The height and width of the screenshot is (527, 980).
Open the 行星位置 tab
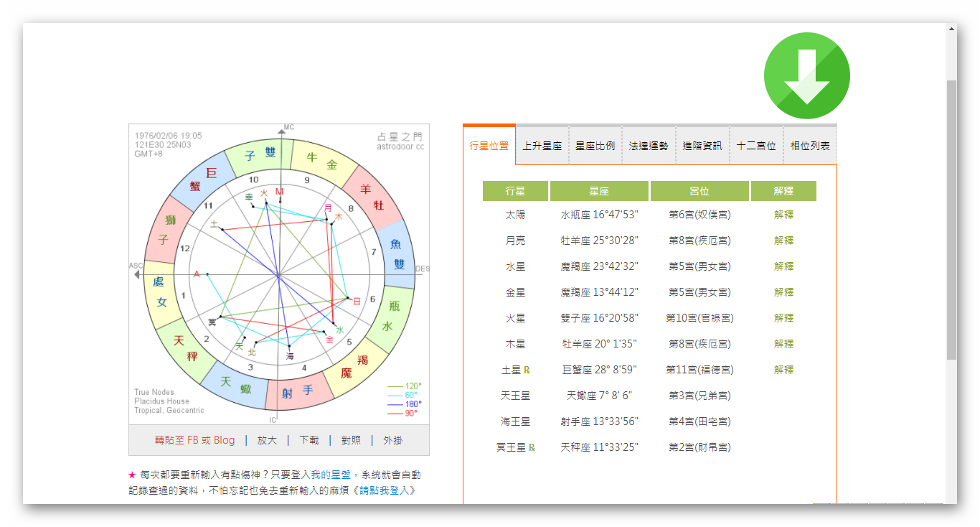point(489,146)
